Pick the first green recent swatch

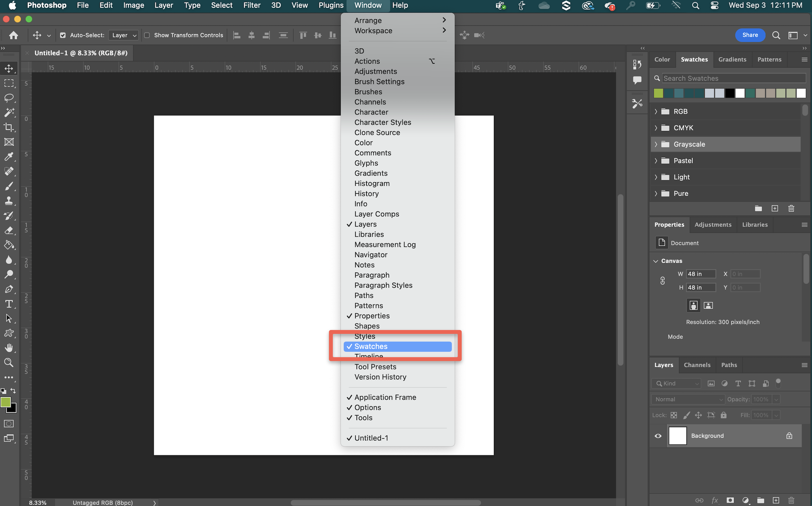coord(658,93)
